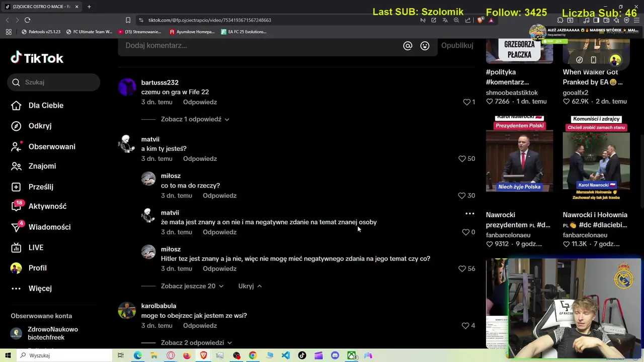Open the Prześlij upload page

(41, 187)
